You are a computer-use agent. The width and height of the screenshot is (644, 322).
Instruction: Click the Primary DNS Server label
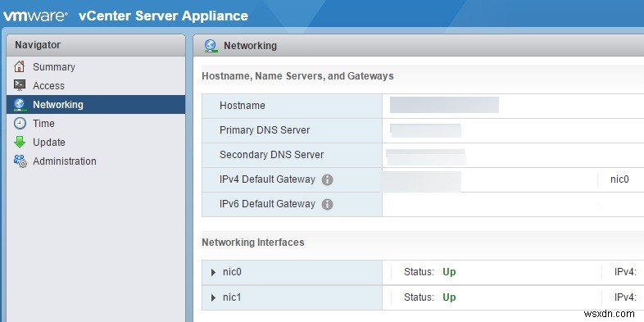265,130
